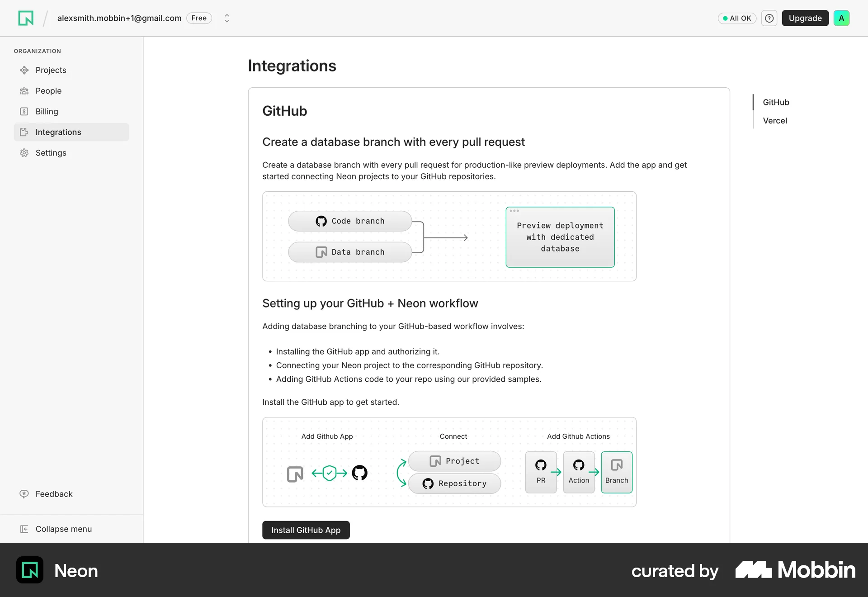Click the 'Connect' diagram label
The image size is (868, 597).
pyautogui.click(x=453, y=436)
